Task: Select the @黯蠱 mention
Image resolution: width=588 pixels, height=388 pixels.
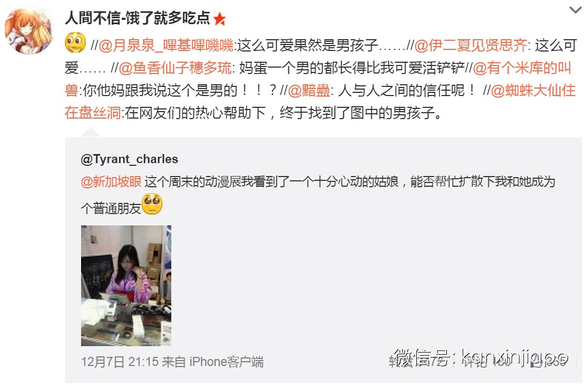Action: click(x=309, y=91)
